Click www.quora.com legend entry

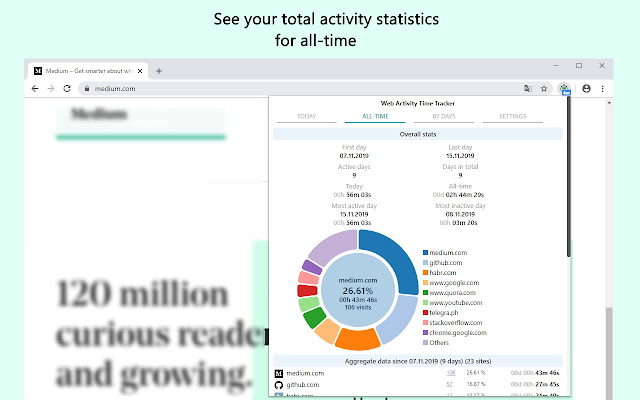[x=449, y=293]
